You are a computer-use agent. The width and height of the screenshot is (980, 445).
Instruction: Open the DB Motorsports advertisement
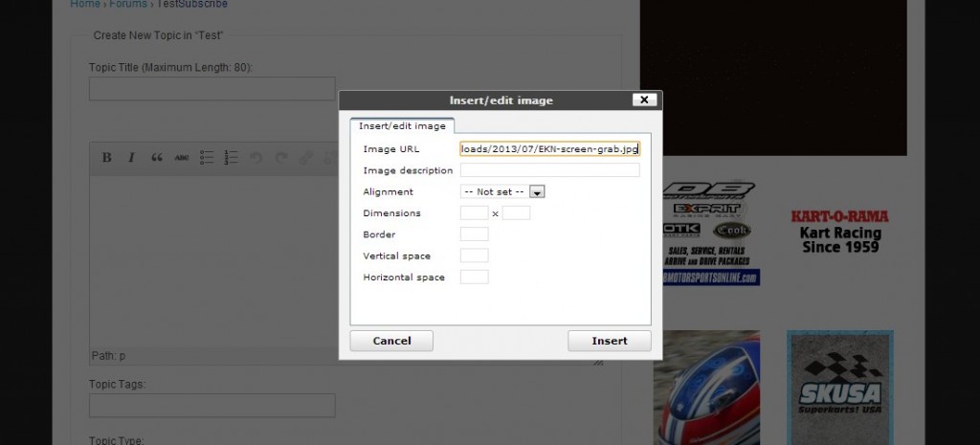709,234
